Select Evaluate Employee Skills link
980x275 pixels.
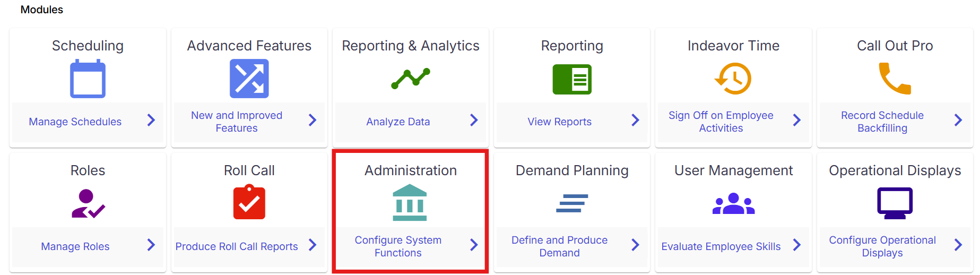(x=721, y=246)
